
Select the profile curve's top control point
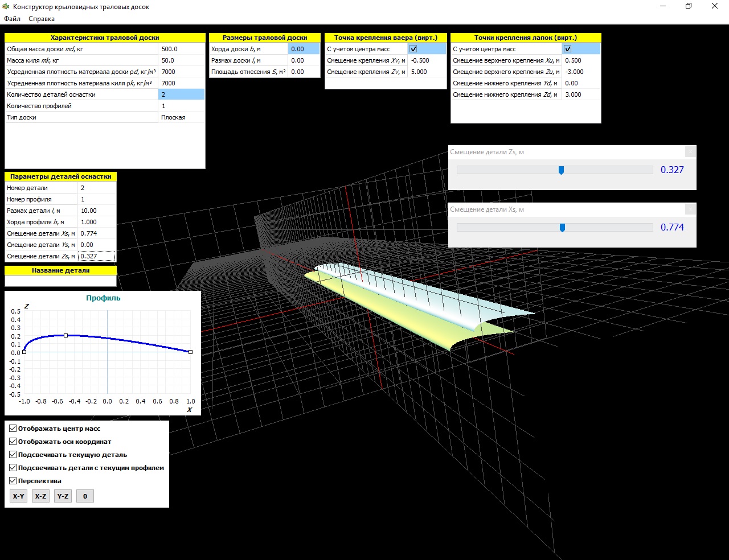[66, 336]
